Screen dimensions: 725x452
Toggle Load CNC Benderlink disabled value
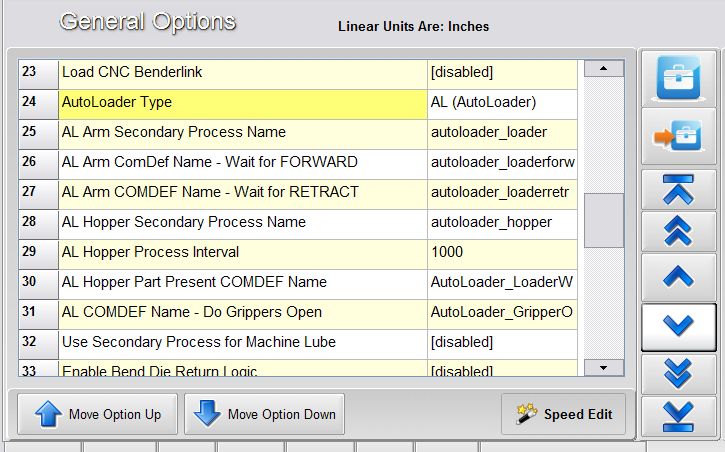(502, 72)
